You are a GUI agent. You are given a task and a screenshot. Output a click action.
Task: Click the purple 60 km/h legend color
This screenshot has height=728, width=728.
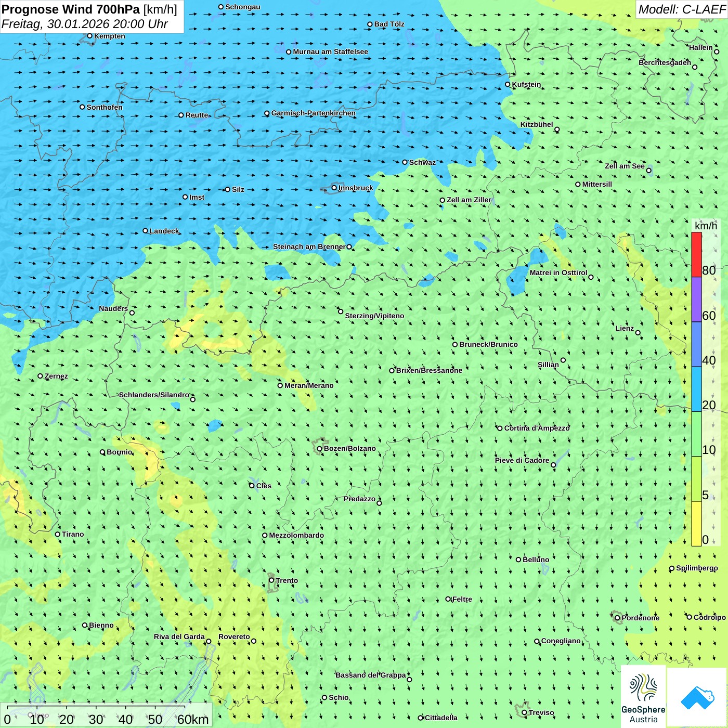696,300
